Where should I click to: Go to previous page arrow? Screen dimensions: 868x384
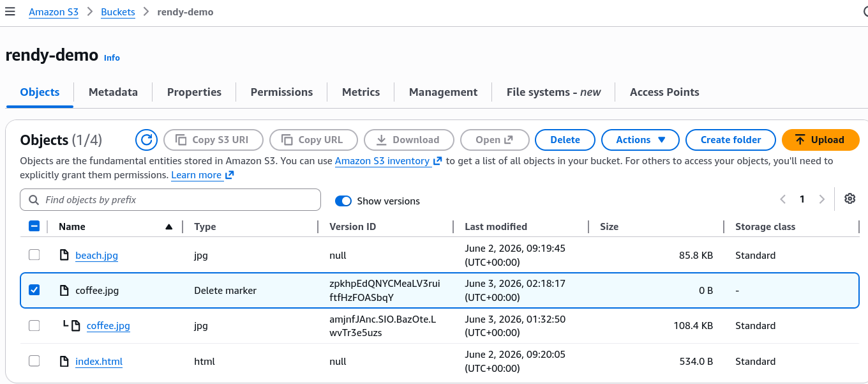(x=782, y=199)
